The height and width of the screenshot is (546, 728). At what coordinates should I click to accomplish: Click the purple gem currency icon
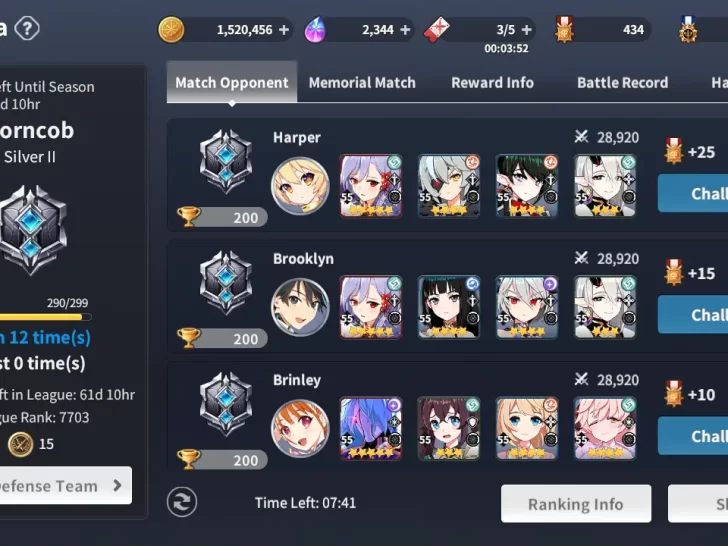pyautogui.click(x=315, y=30)
